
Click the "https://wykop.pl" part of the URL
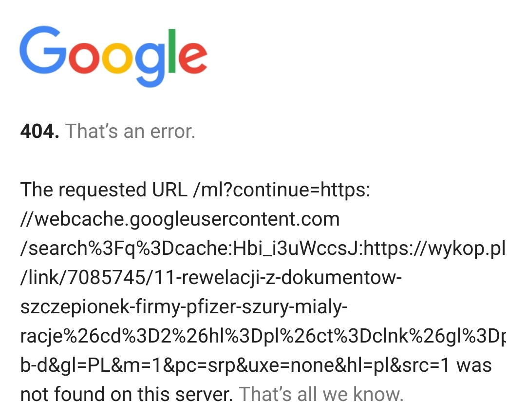(x=434, y=248)
